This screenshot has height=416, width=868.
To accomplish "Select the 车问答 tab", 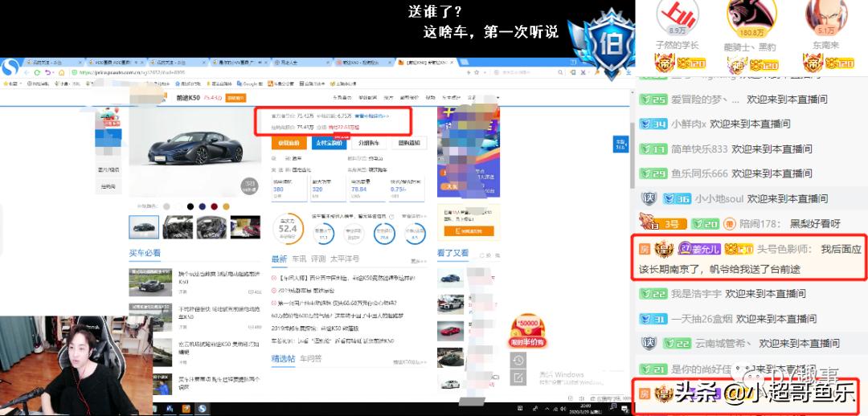I will [x=310, y=358].
